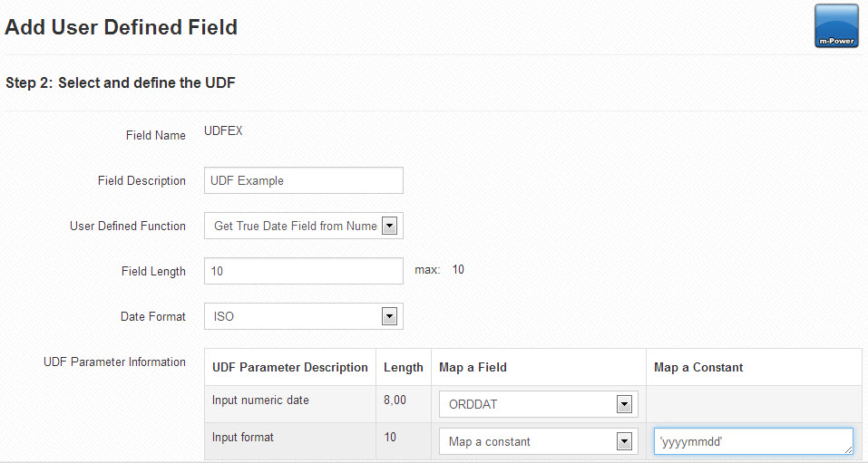Open the User Defined Function dropdown
Image resolution: width=868 pixels, height=463 pixels.
coord(303,226)
